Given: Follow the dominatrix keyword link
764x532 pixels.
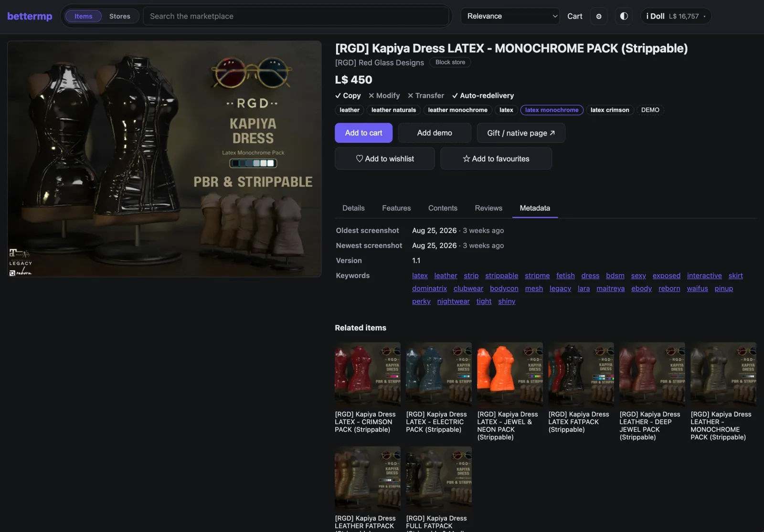Looking at the screenshot, I should [430, 288].
